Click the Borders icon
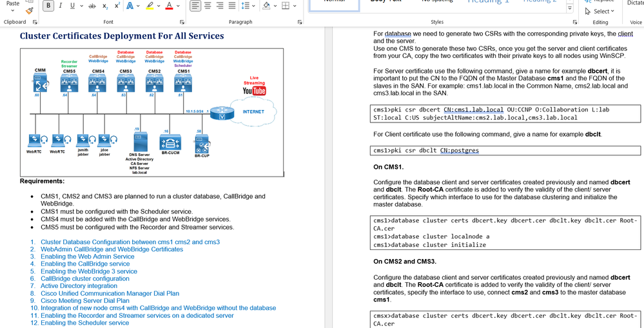 click(286, 6)
